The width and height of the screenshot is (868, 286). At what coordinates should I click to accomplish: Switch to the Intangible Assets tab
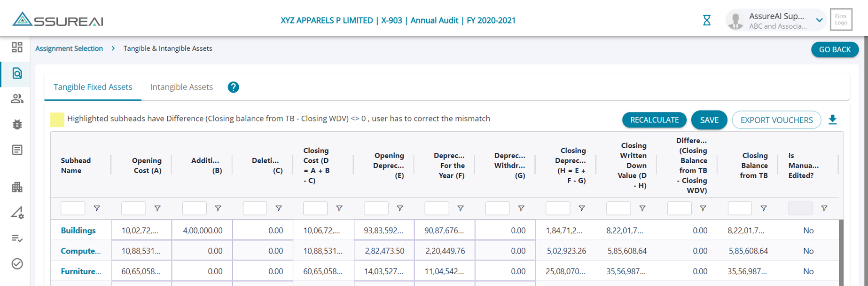pyautogui.click(x=181, y=87)
